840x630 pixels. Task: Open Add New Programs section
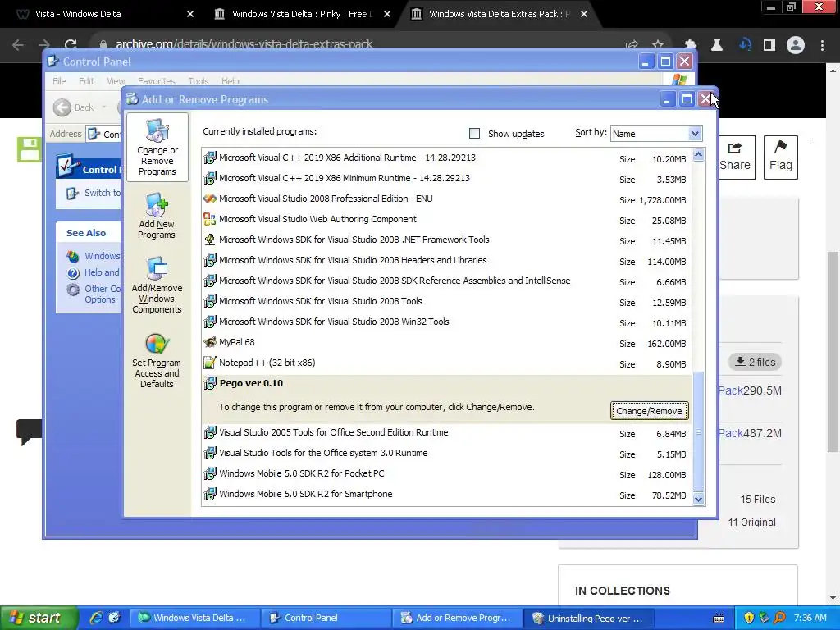pos(157,217)
